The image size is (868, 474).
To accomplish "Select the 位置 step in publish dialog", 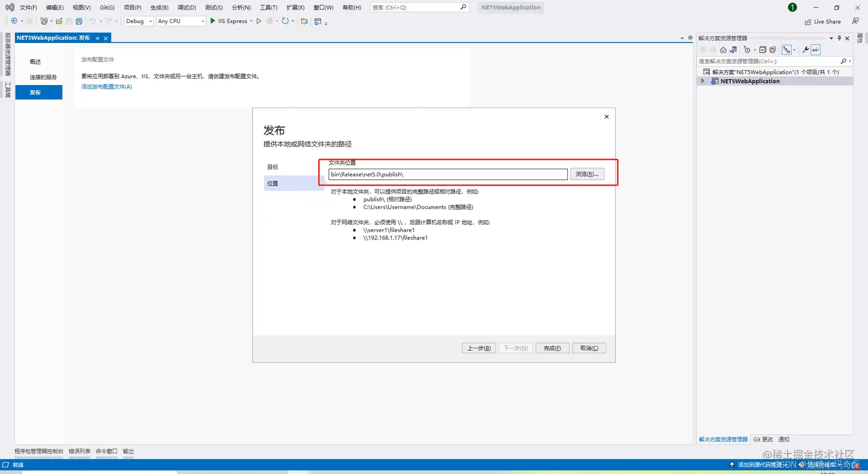I will click(x=293, y=183).
